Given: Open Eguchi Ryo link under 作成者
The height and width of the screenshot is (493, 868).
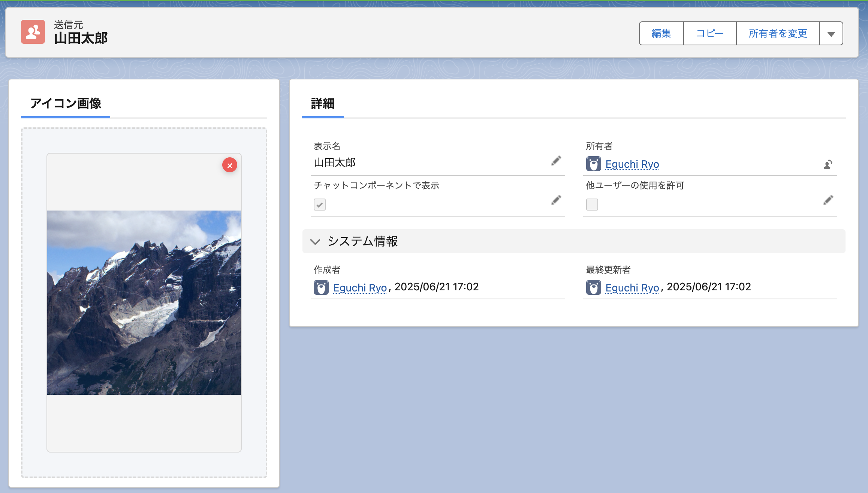Looking at the screenshot, I should point(360,288).
